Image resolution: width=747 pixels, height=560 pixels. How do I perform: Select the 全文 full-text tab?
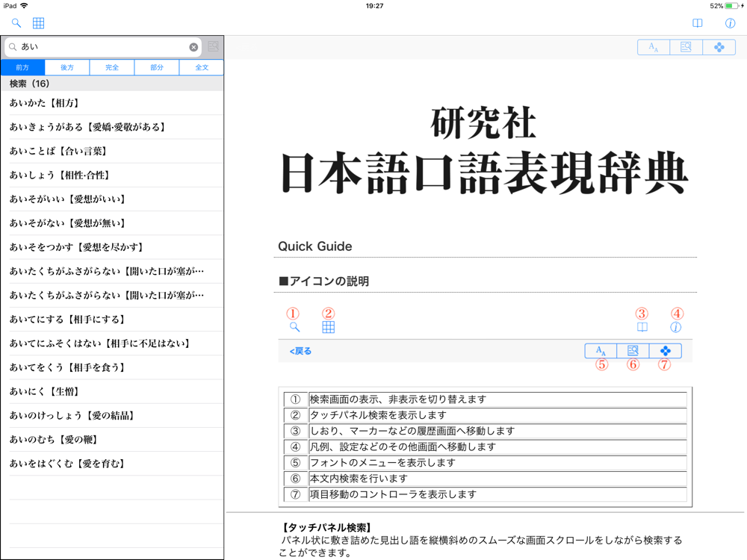(x=202, y=68)
